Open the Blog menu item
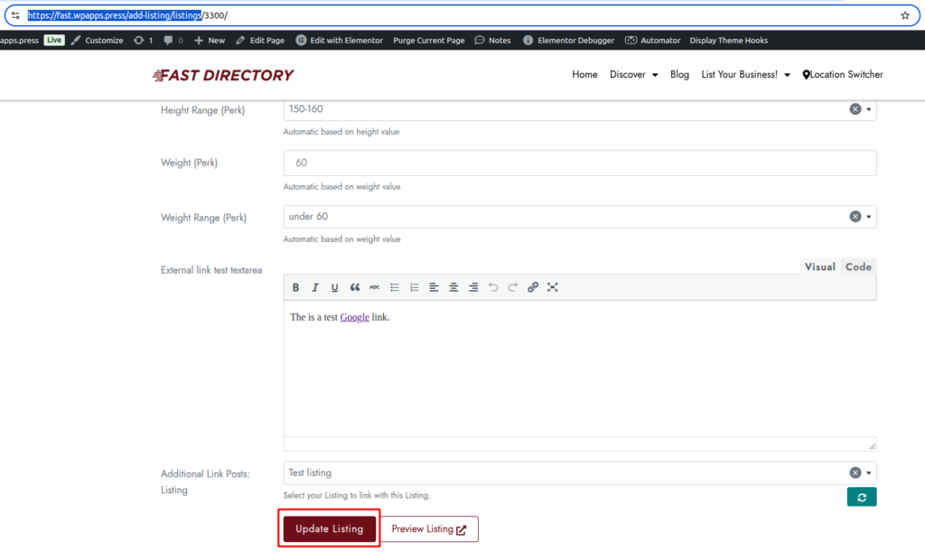Screen dimensions: 925x560 coord(679,75)
